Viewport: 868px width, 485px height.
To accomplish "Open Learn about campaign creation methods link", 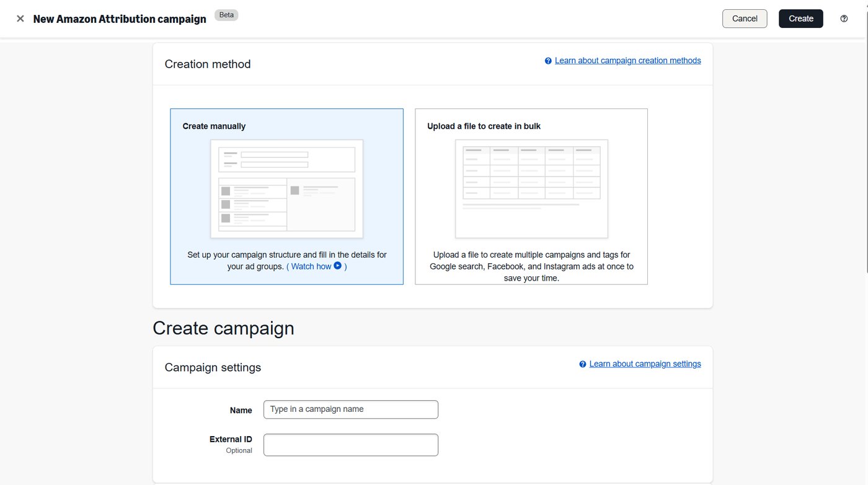I will (x=628, y=61).
